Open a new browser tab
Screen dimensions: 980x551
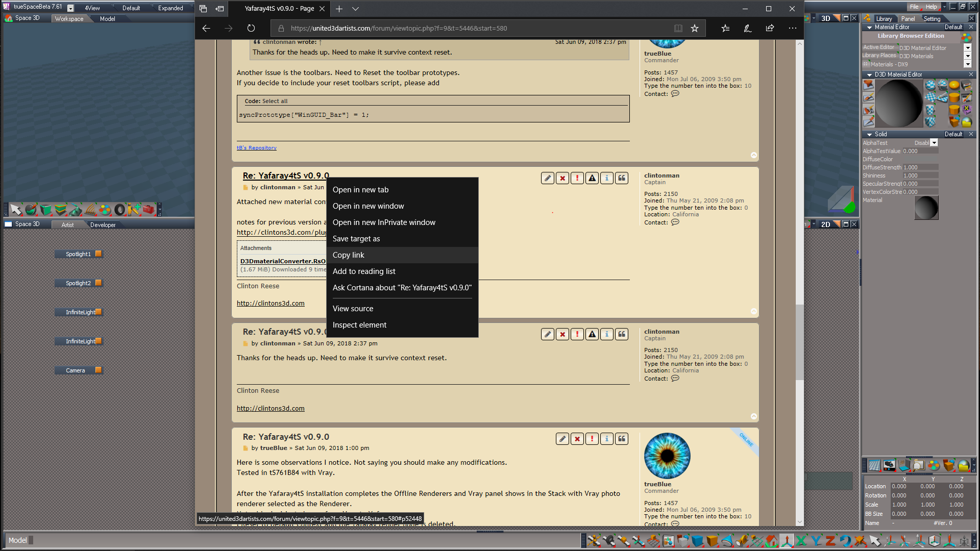point(339,9)
